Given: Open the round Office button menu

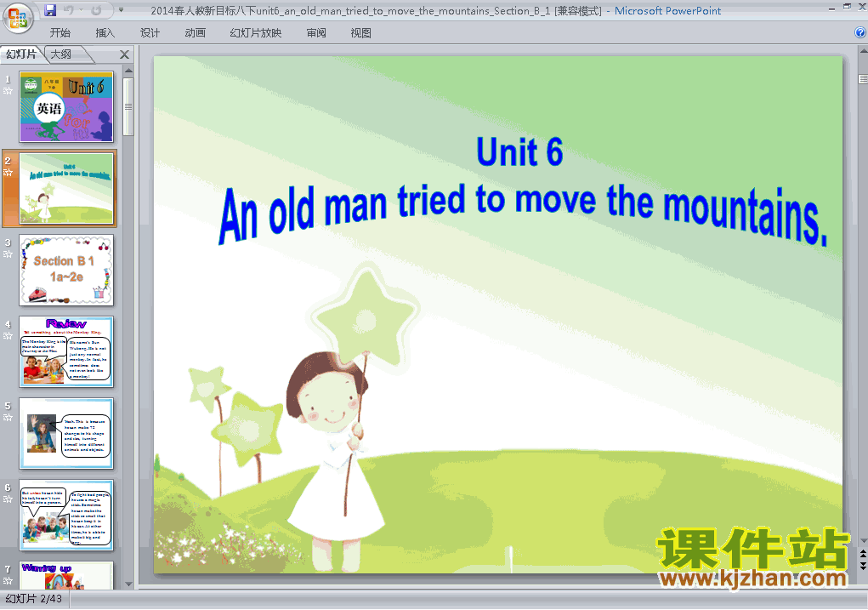Looking at the screenshot, I should coord(18,18).
